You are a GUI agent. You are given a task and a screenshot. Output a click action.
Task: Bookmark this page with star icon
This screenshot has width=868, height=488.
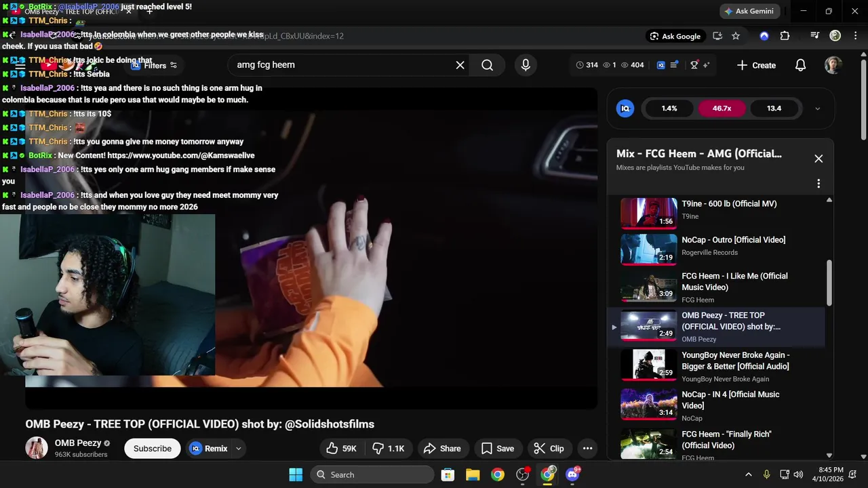[x=736, y=36]
